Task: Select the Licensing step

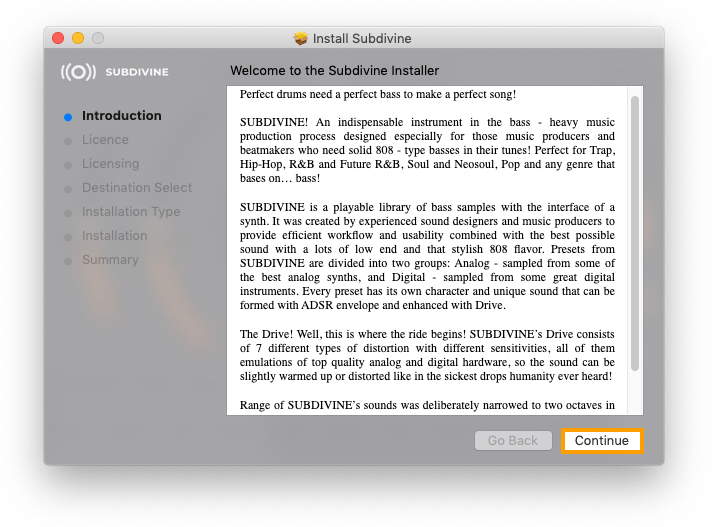Action: coord(110,164)
